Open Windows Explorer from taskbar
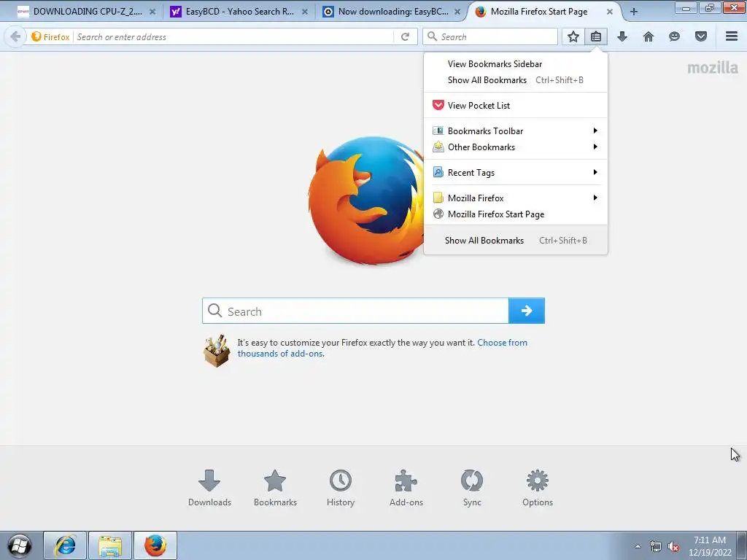This screenshot has height=560, width=747. 110,545
